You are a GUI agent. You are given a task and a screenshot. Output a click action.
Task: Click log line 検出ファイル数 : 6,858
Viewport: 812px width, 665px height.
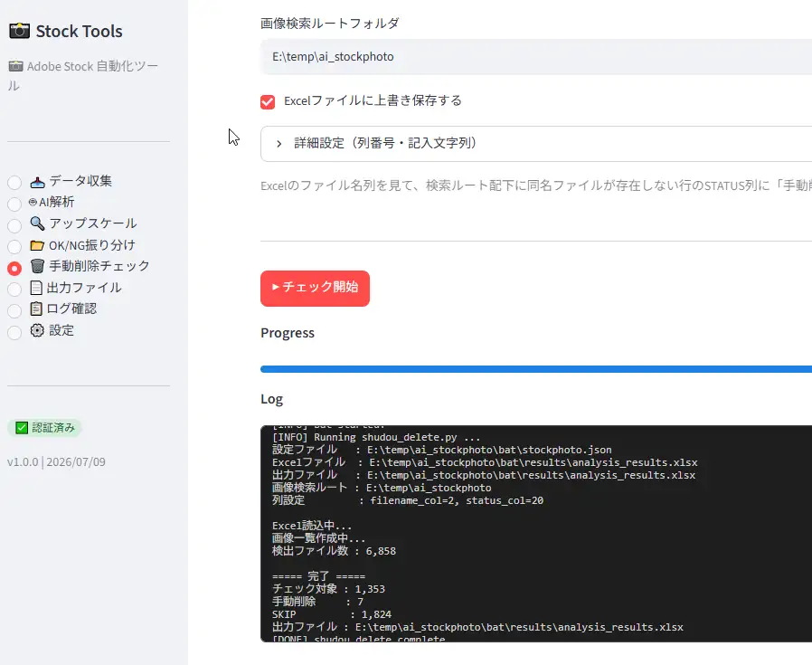point(334,550)
